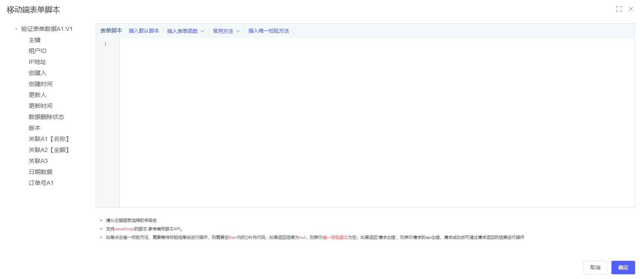Open the 常用方法 dropdown

coord(226,31)
